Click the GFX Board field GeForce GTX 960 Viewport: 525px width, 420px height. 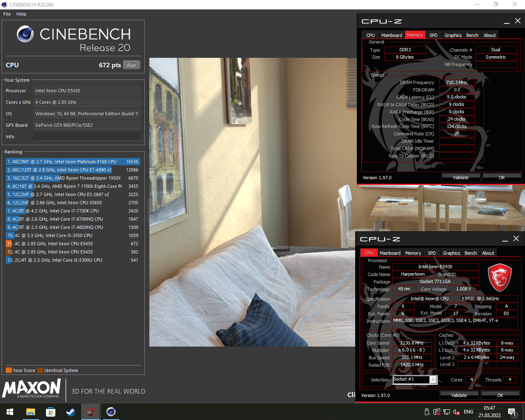point(87,125)
